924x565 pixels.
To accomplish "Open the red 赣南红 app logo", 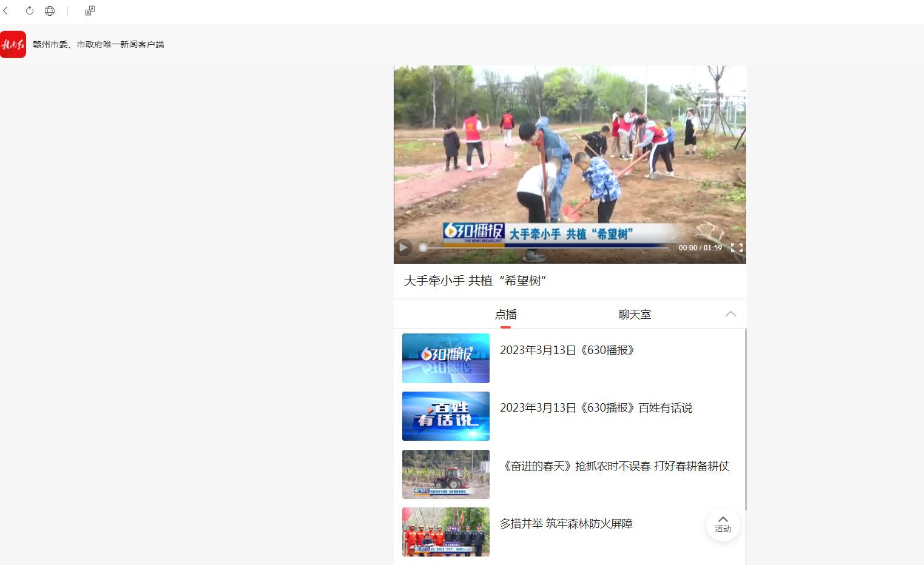I will pos(13,44).
